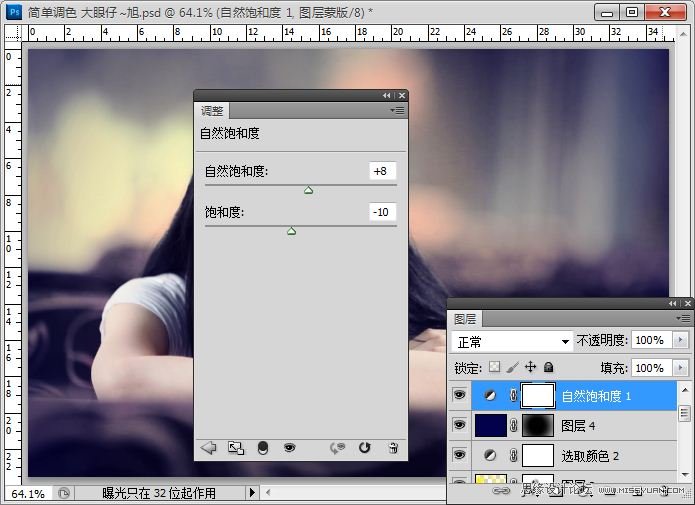Select the 图层 tab

(x=465, y=319)
